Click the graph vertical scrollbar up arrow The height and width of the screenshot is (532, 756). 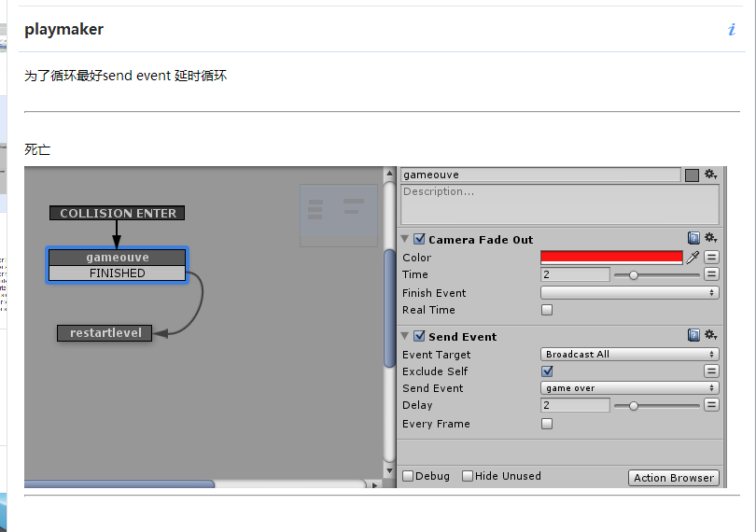389,174
